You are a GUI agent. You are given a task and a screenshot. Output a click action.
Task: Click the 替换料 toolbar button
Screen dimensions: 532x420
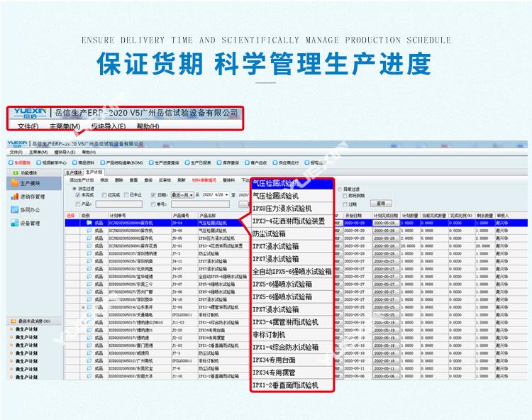228,180
